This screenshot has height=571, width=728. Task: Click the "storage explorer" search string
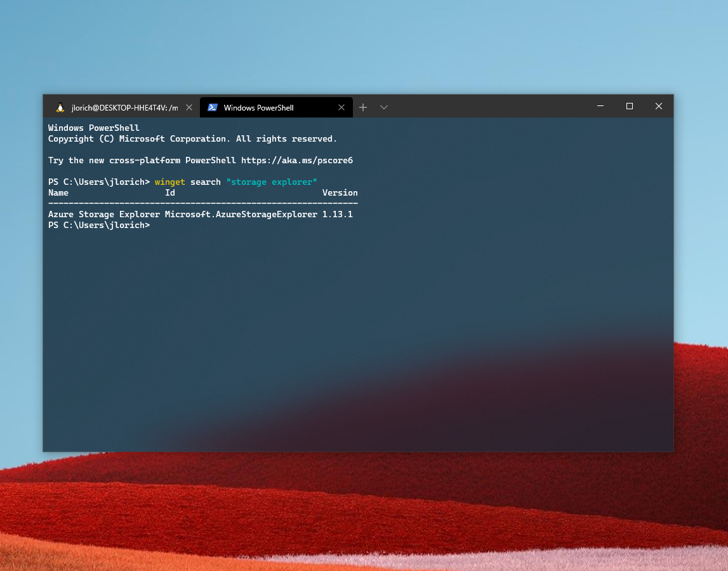(272, 182)
